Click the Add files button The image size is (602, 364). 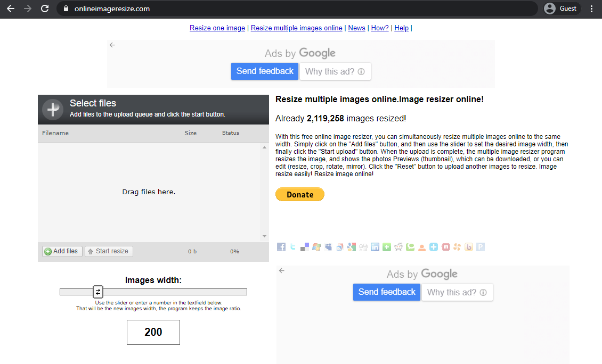click(62, 251)
